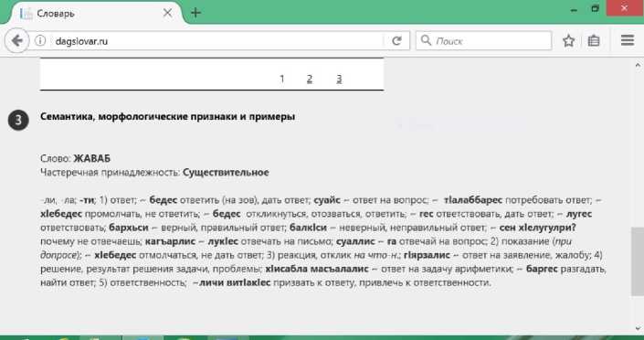Select current page number 1
Viewport: 644px width, 340px height.
tap(281, 79)
